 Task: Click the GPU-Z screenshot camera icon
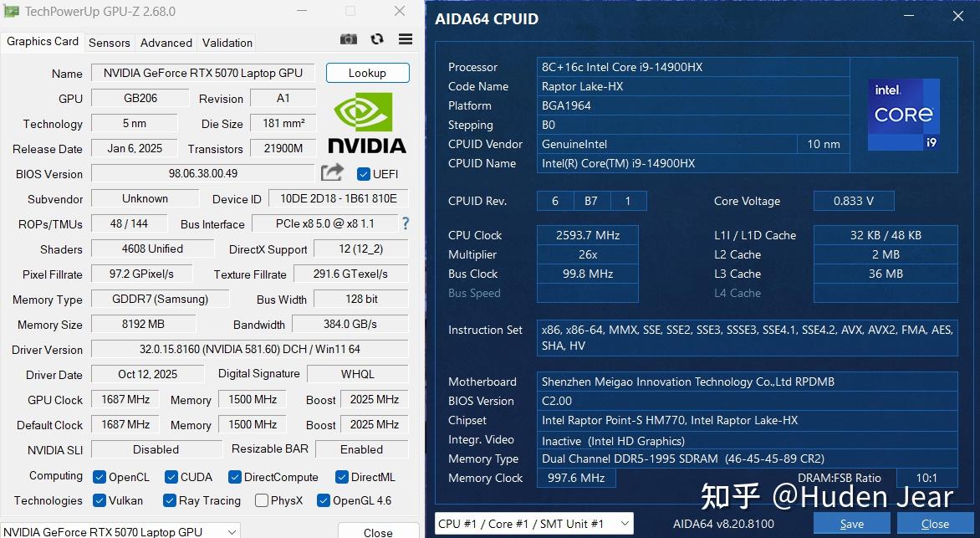tap(348, 38)
